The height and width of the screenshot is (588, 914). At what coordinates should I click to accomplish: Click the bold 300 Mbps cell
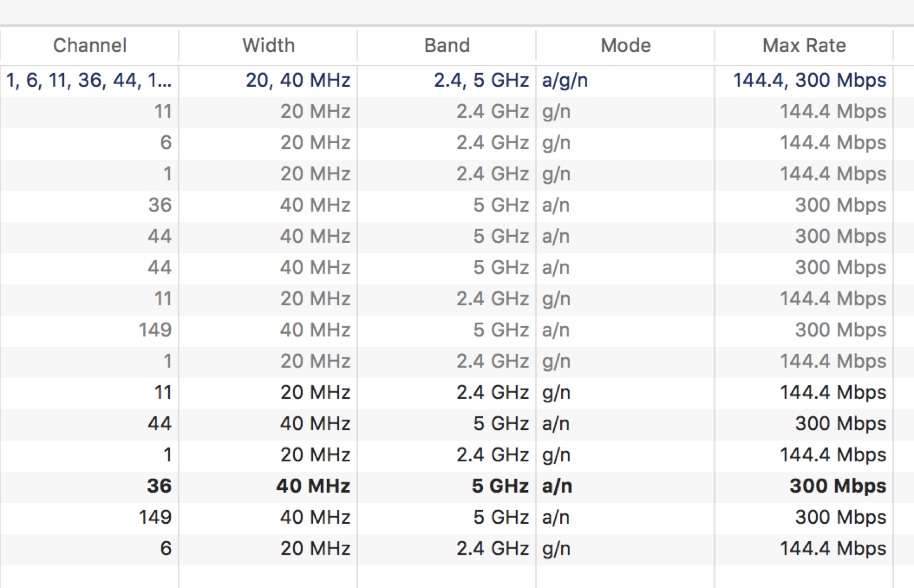click(x=838, y=486)
